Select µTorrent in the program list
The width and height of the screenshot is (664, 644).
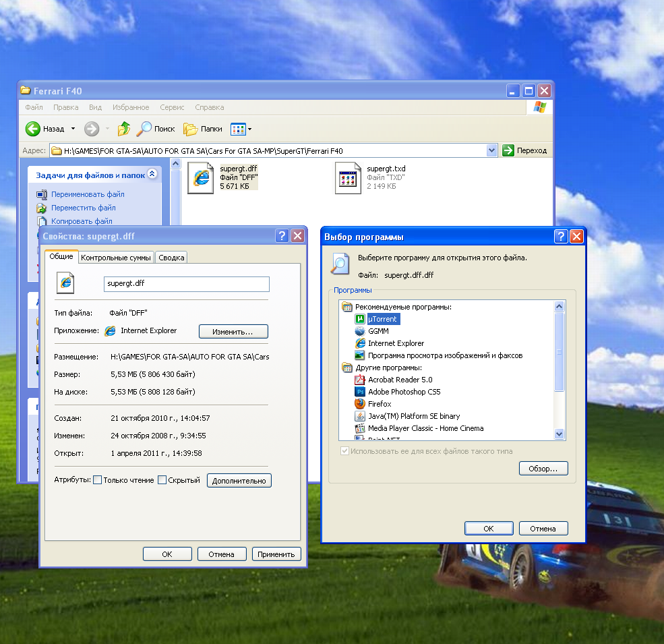click(382, 319)
